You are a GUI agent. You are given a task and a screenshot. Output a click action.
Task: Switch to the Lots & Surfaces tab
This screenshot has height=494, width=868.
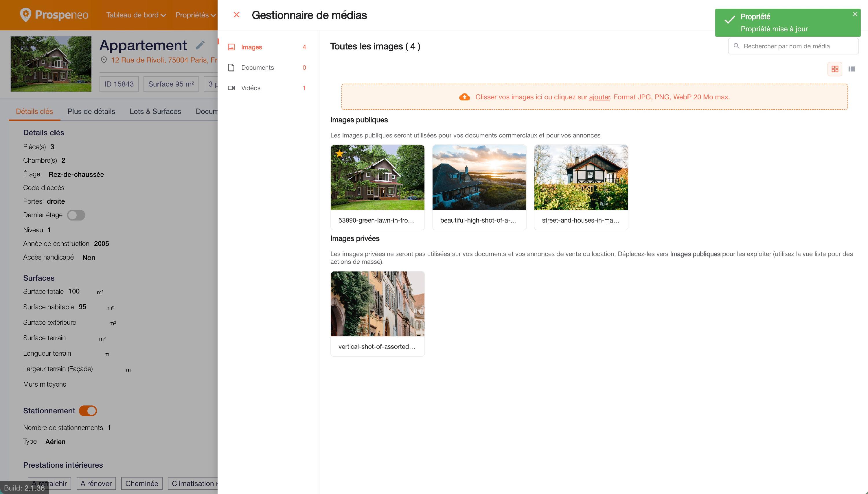click(x=155, y=111)
